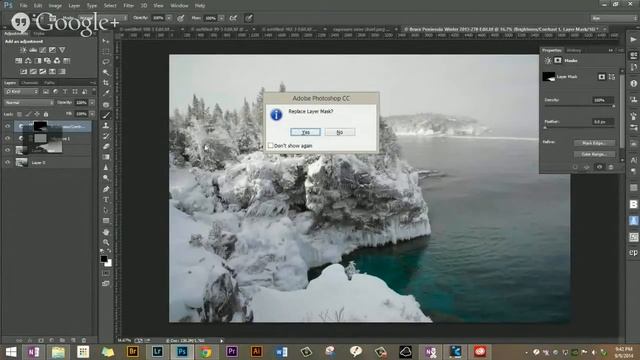Viewport: 640px width, 360px height.
Task: Check the Don't show again checkbox
Action: pos(270,145)
